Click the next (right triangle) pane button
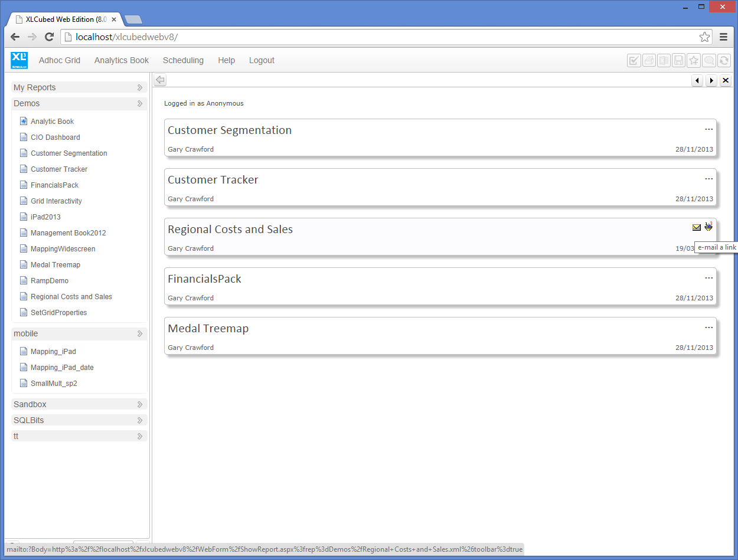Image resolution: width=738 pixels, height=560 pixels. click(711, 80)
